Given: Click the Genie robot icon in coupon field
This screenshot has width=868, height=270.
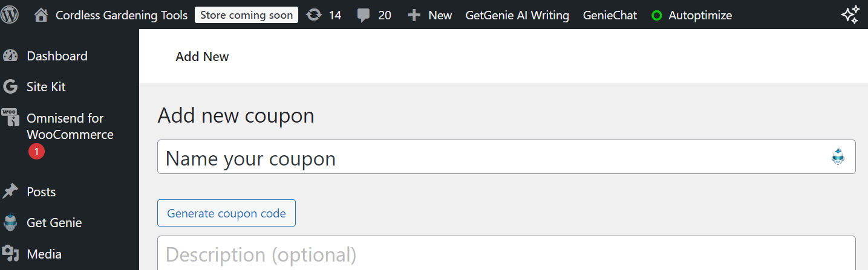Looking at the screenshot, I should point(838,157).
